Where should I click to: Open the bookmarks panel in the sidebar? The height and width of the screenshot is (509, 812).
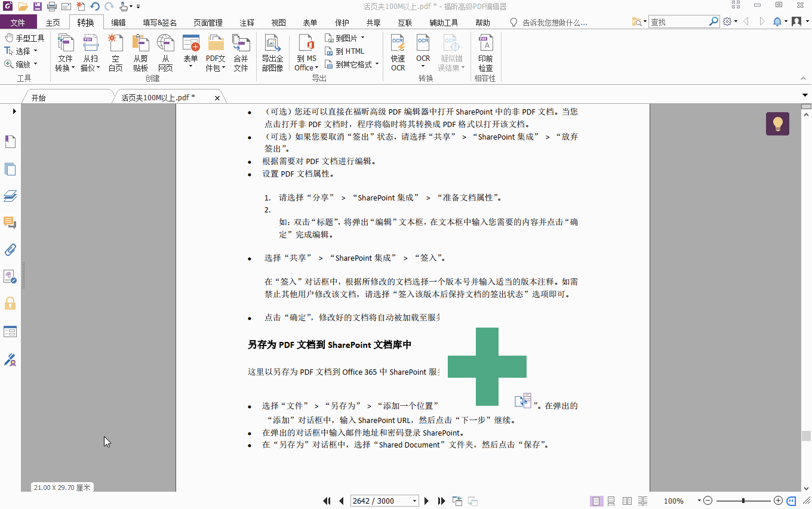tap(10, 141)
